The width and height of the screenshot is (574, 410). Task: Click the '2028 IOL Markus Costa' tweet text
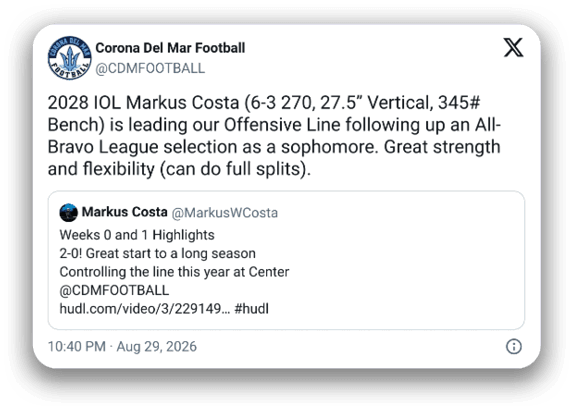144,103
